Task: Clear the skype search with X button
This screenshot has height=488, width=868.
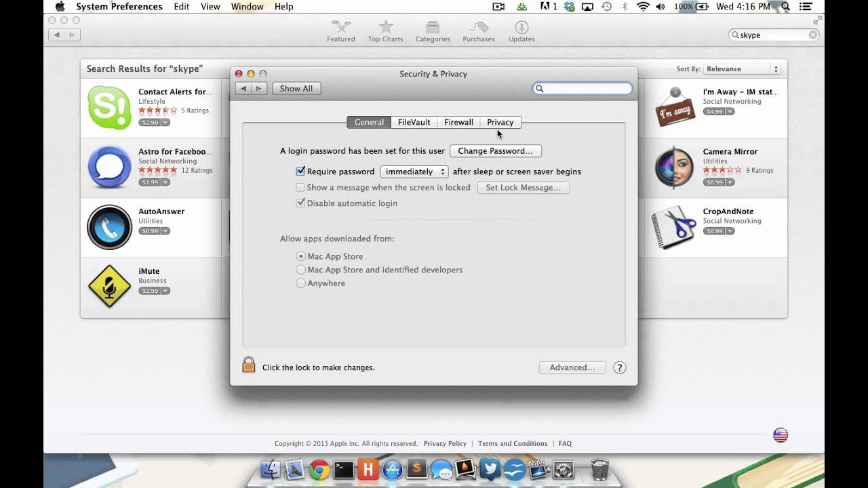Action: 813,35
